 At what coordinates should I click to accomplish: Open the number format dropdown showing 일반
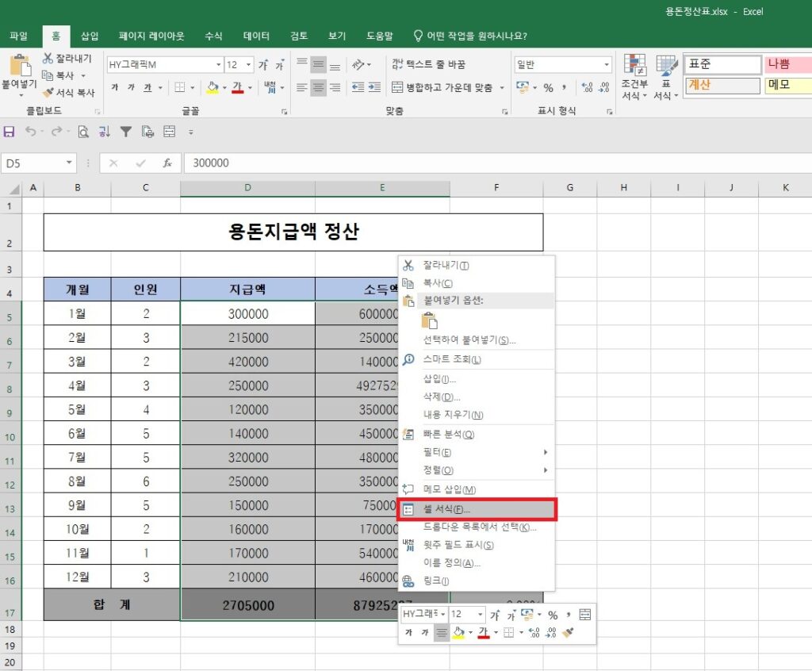(607, 65)
